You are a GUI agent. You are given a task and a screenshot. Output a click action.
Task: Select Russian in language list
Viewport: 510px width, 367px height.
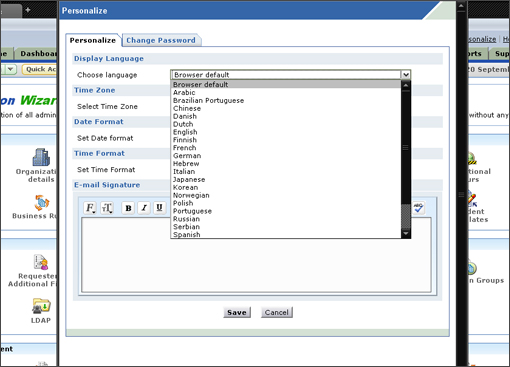coord(286,219)
